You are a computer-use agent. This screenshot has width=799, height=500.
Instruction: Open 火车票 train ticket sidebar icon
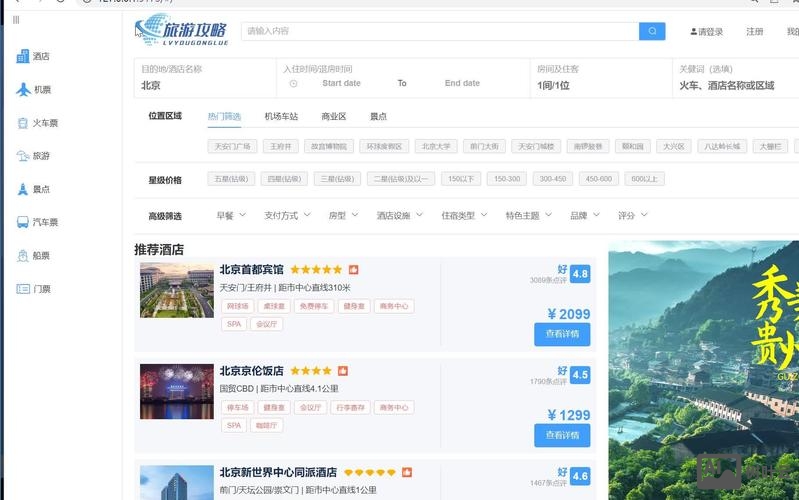[x=23, y=123]
